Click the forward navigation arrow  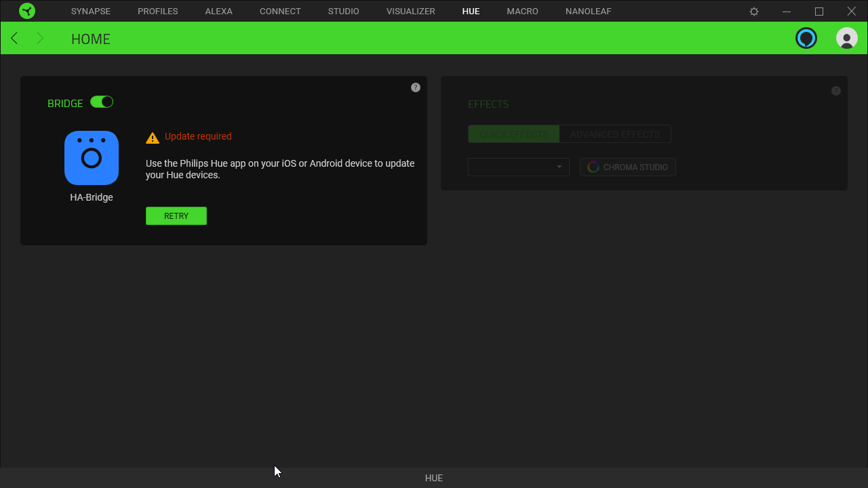tap(40, 38)
